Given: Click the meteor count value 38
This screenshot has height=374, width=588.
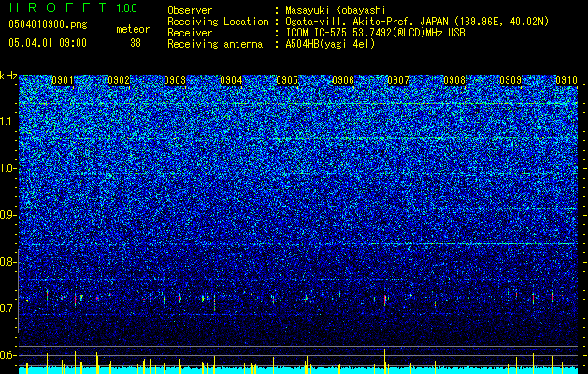Looking at the screenshot, I should click(x=136, y=43).
